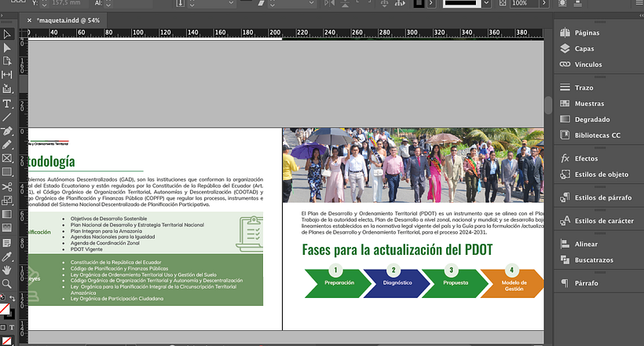Select the Free Transform tool

coord(7,201)
